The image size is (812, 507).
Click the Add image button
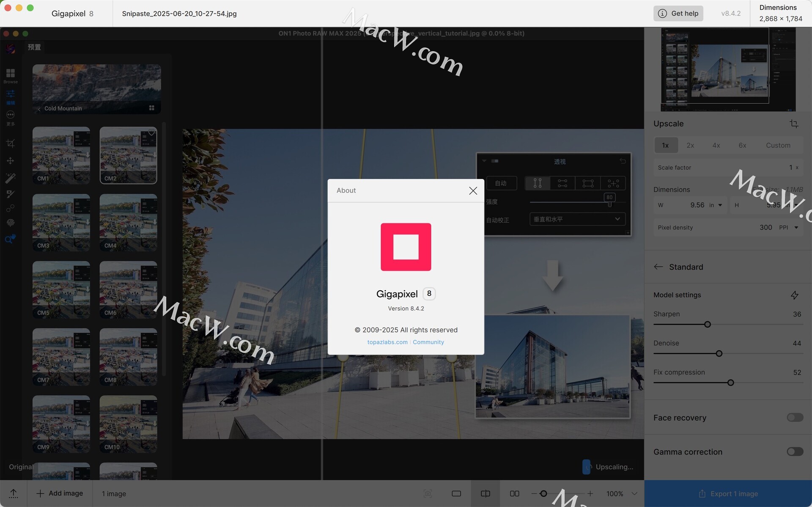coord(60,493)
